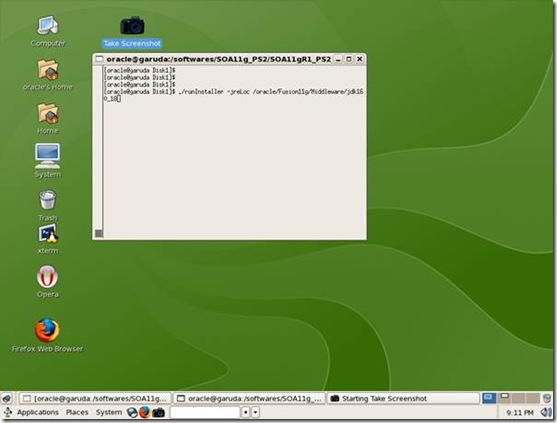The height and width of the screenshot is (423, 557).
Task: Click the xterm scrollbar thumb
Action: pyautogui.click(x=99, y=233)
